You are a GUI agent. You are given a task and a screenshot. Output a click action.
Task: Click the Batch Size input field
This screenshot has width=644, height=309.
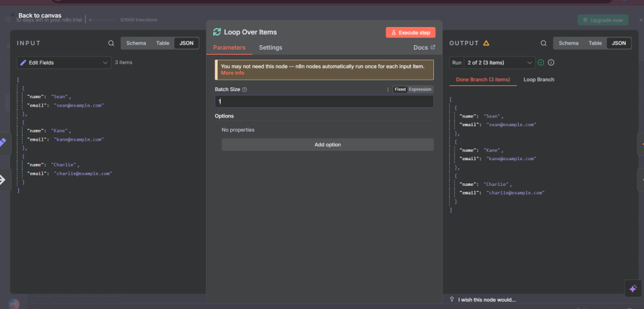click(324, 101)
